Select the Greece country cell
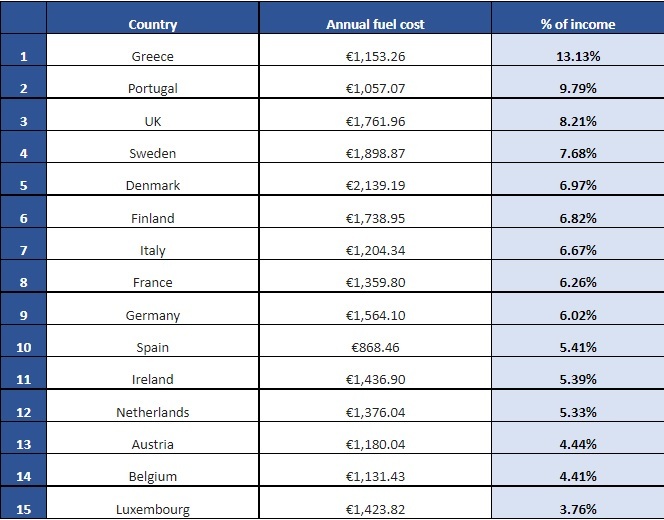The image size is (664, 520). click(x=153, y=56)
